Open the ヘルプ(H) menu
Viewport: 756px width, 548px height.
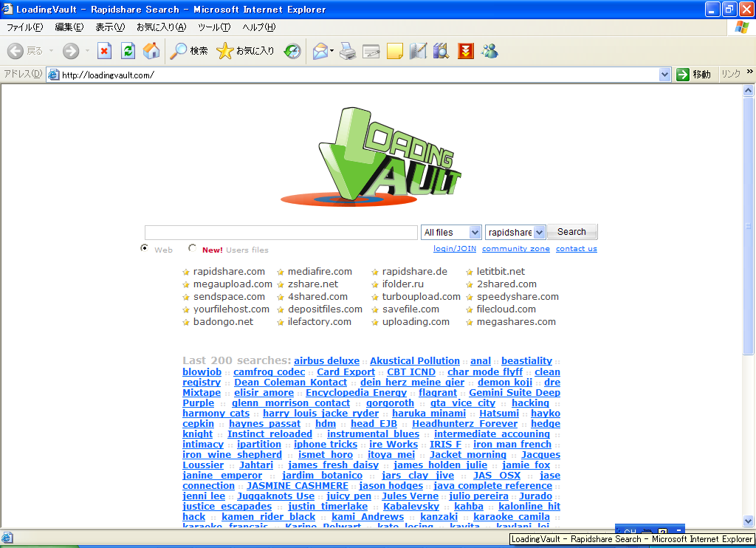point(259,27)
